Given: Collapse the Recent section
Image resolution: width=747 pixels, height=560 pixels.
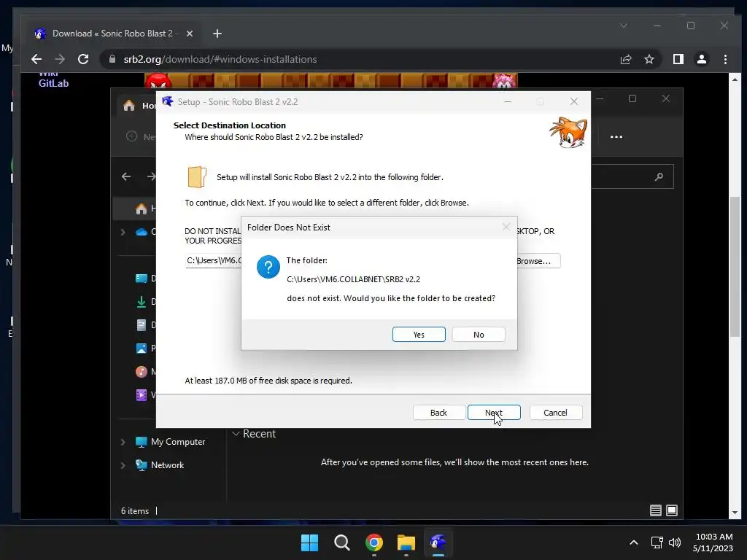Looking at the screenshot, I should pyautogui.click(x=236, y=434).
